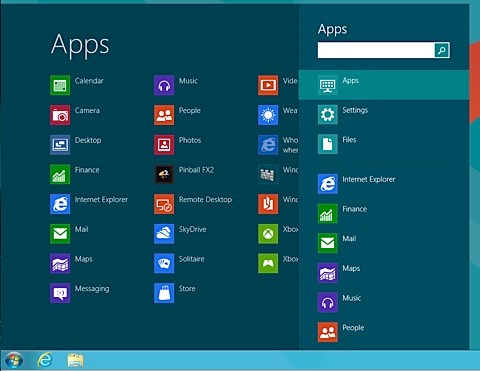
Task: Open File Explorer folder on taskbar
Action: 76,360
